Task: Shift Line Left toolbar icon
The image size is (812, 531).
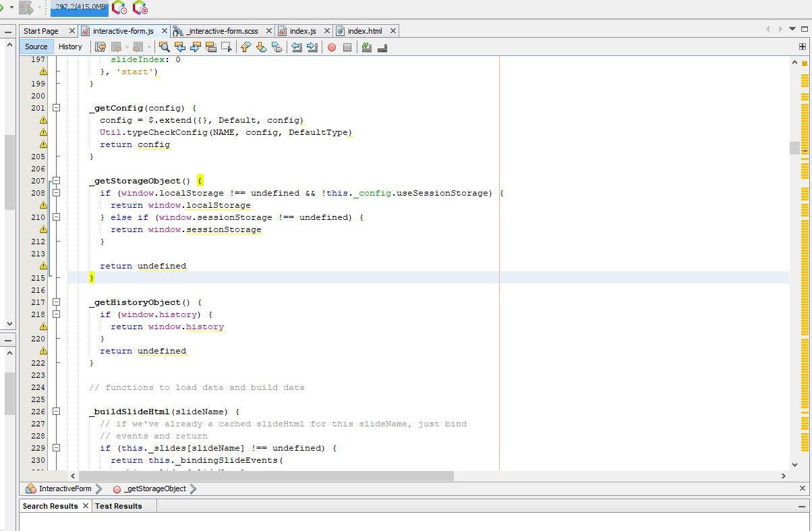Action: point(296,47)
